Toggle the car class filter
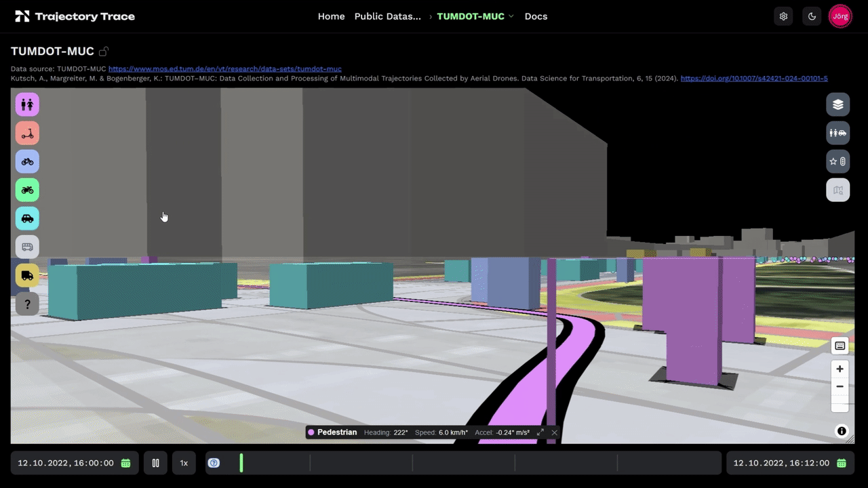The height and width of the screenshot is (488, 868). (27, 218)
